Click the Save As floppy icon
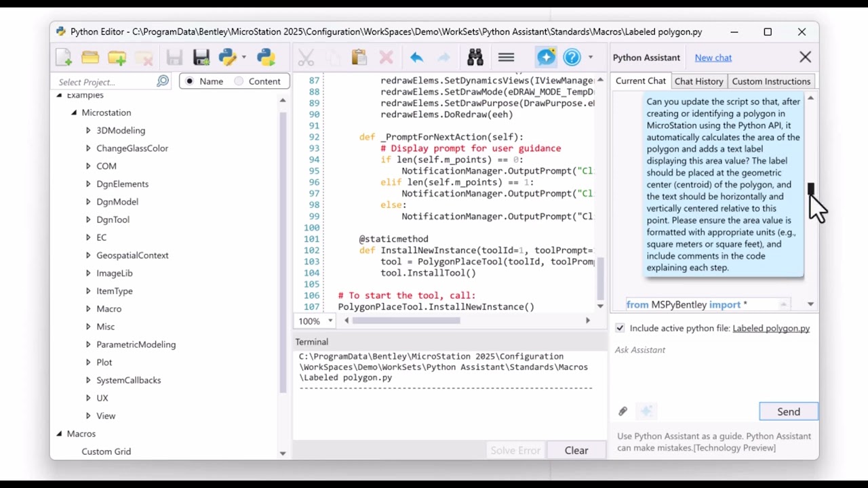The image size is (868, 488). [x=201, y=58]
